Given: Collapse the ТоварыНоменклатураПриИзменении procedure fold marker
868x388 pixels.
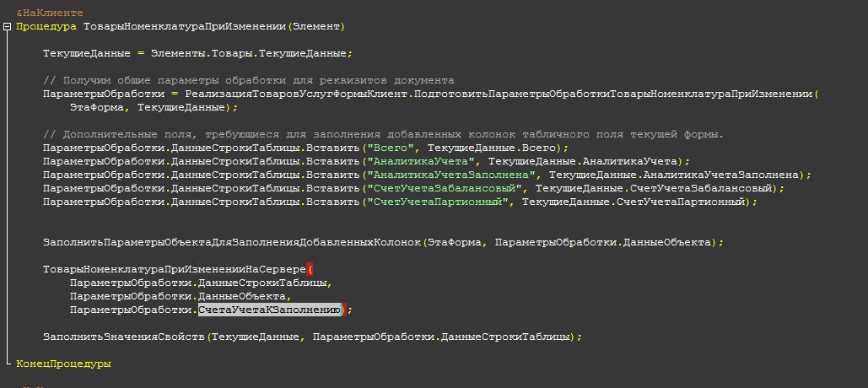Looking at the screenshot, I should pos(6,26).
